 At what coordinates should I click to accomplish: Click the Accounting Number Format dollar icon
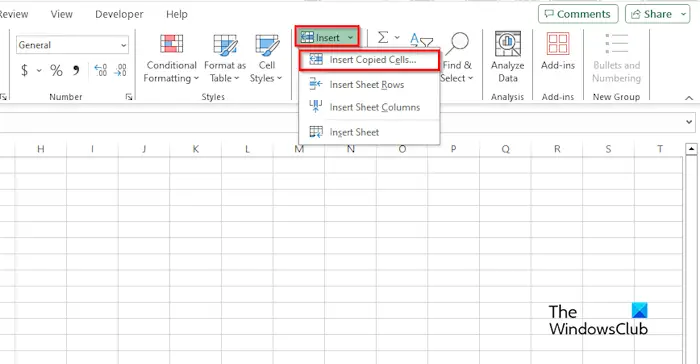pos(25,70)
